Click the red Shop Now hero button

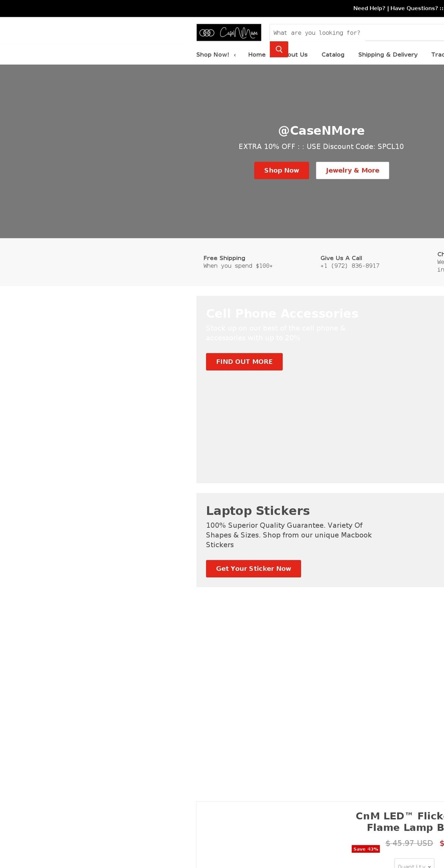[x=282, y=170]
